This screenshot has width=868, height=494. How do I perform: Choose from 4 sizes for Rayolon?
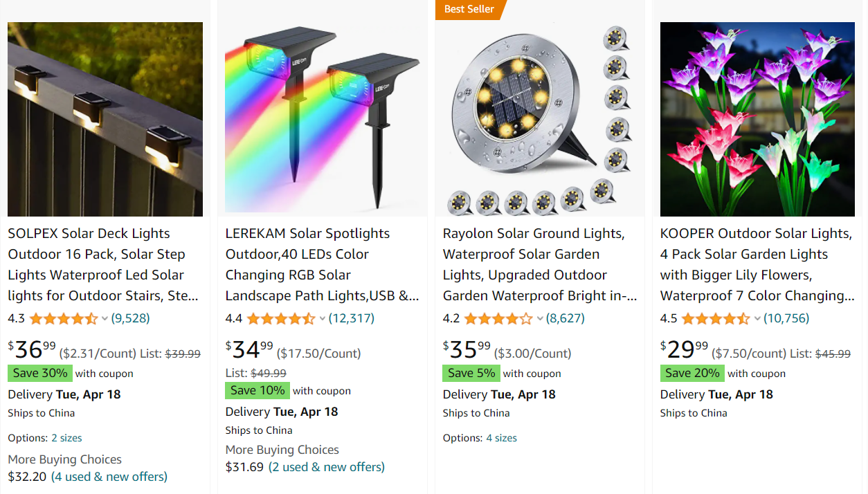click(x=501, y=438)
